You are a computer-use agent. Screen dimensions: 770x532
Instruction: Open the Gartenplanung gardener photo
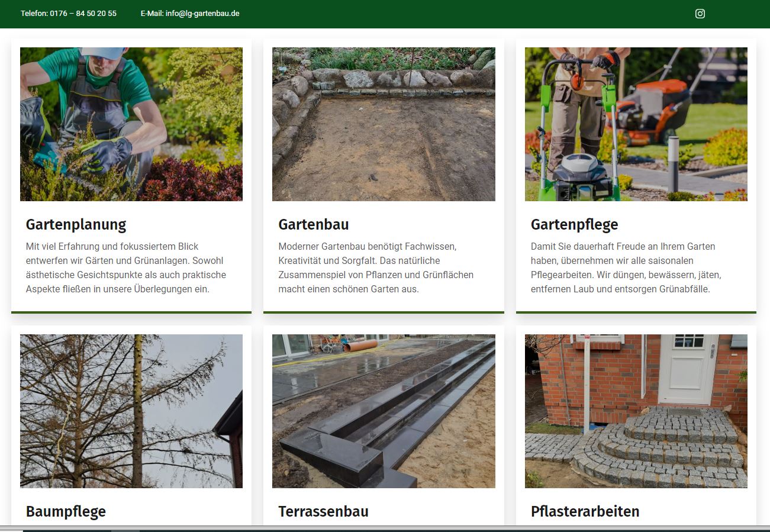(131, 124)
